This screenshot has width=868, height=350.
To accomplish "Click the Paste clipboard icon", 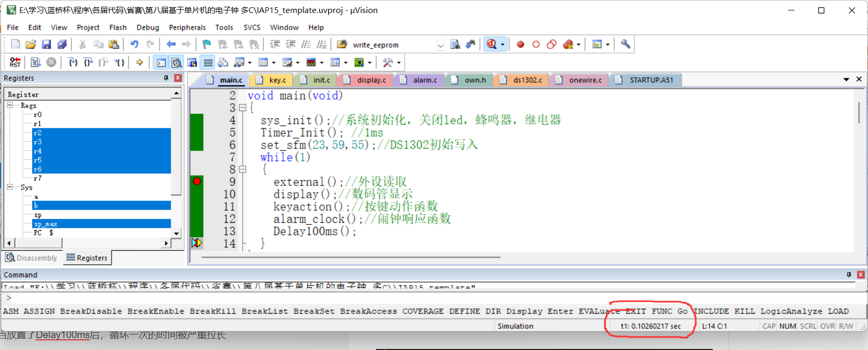I will point(114,45).
